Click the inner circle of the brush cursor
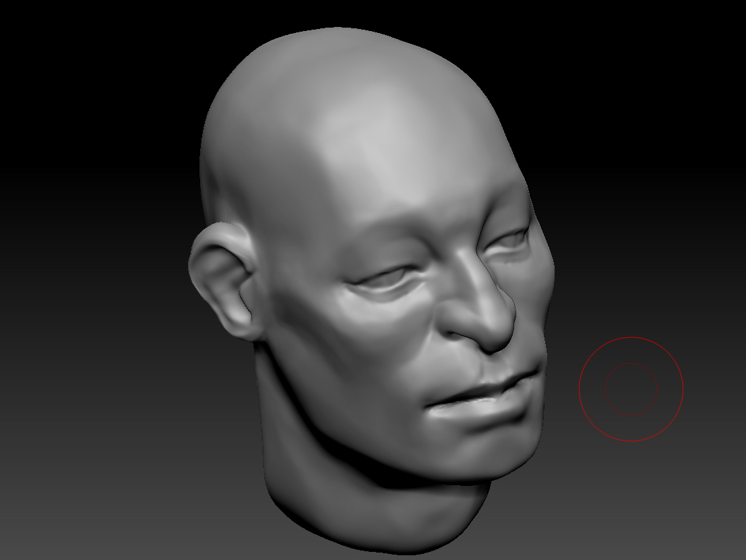The image size is (746, 560). point(631,389)
